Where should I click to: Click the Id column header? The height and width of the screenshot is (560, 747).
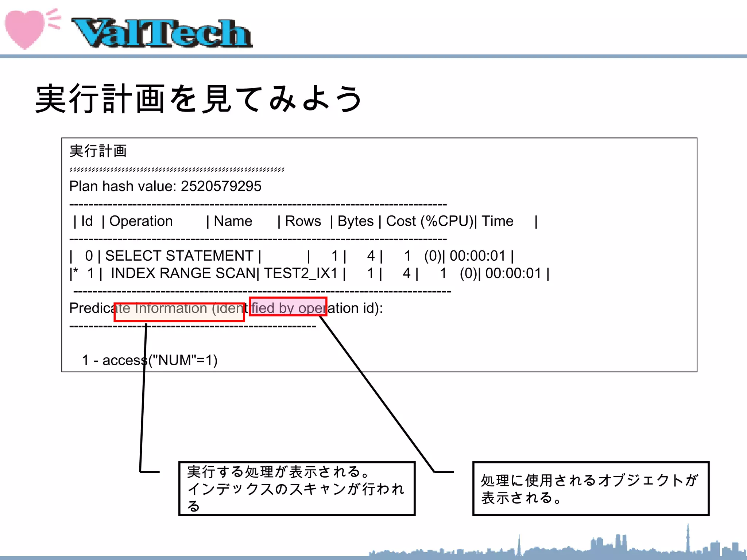point(87,221)
